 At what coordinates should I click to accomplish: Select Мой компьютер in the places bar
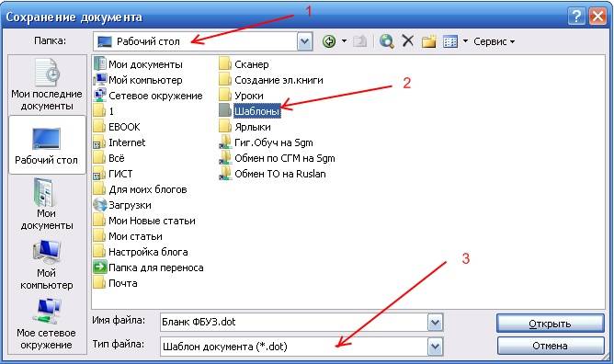(x=47, y=264)
